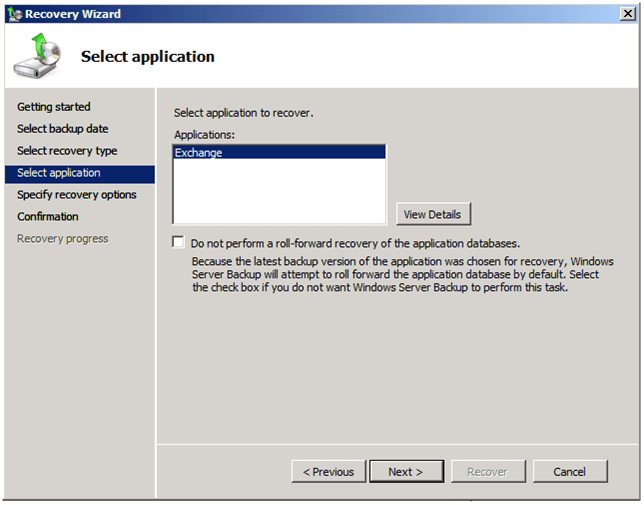
Task: Click empty space in the Applications list box
Action: pos(279,195)
